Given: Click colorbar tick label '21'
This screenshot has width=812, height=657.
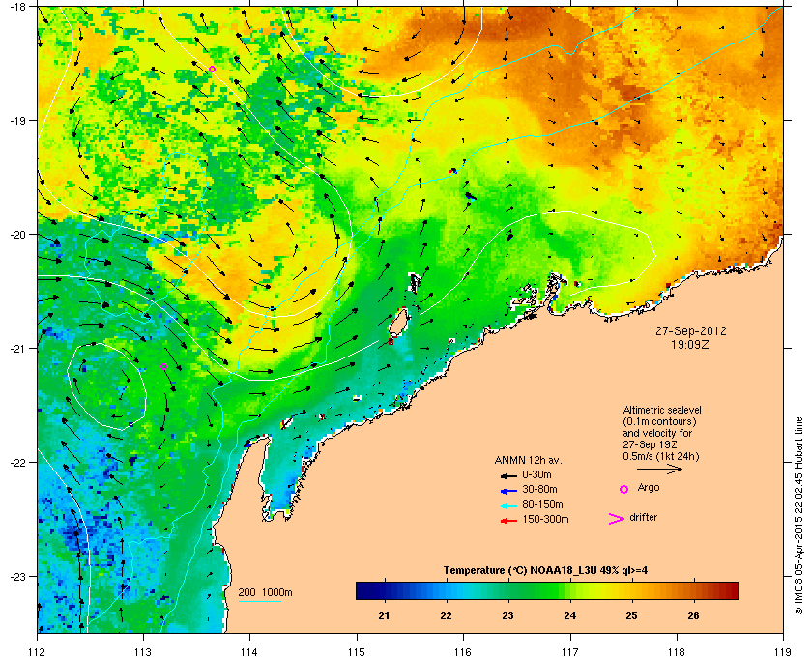Looking at the screenshot, I should tap(384, 615).
